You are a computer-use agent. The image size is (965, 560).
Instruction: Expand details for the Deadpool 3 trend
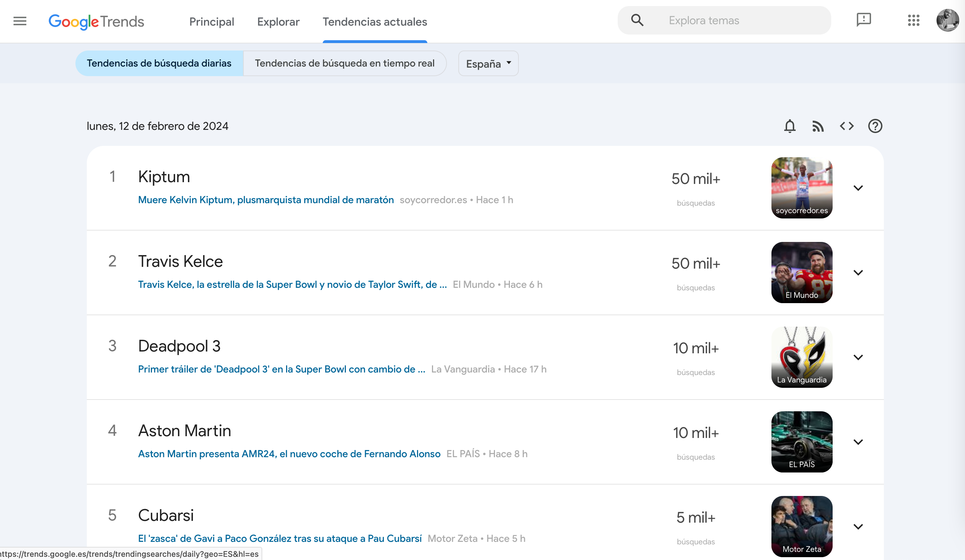coord(858,357)
